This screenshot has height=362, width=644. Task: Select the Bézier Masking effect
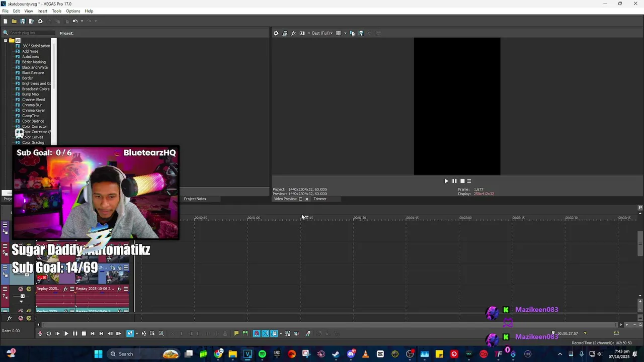(x=34, y=62)
